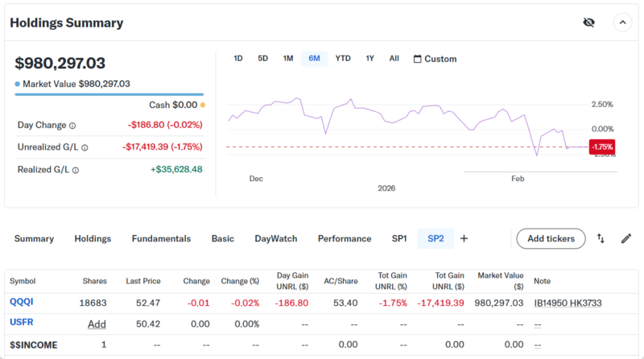Image resolution: width=644 pixels, height=359 pixels.
Task: Click Add shares for USFR
Action: point(97,324)
